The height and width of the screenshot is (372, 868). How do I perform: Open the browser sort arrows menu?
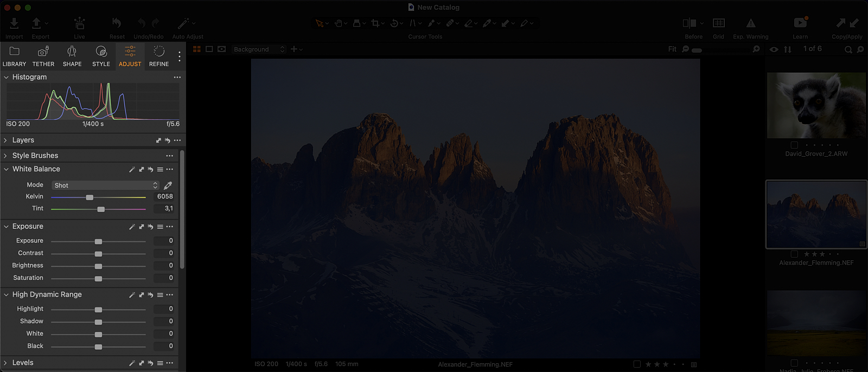point(788,49)
